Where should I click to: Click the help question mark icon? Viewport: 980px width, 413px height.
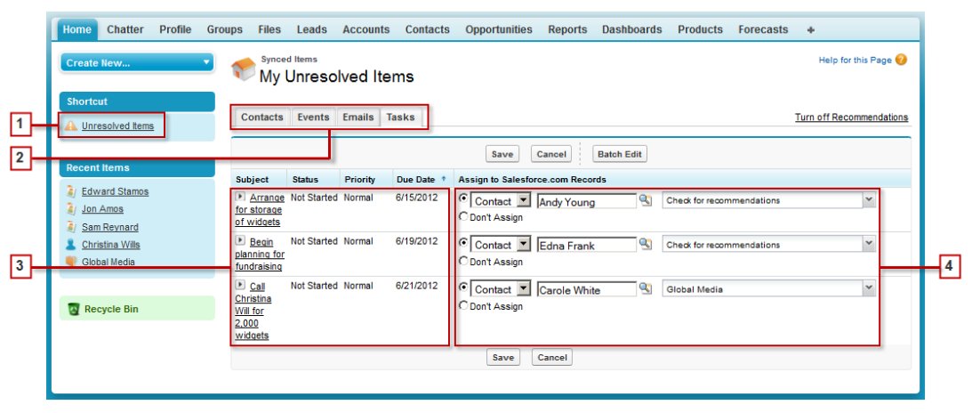(x=901, y=60)
